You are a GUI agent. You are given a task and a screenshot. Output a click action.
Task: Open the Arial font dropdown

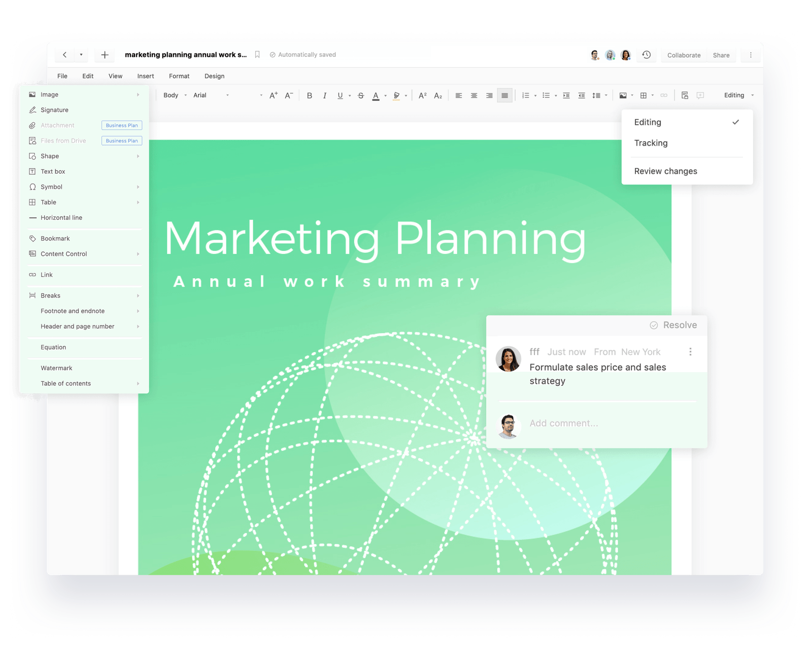211,95
